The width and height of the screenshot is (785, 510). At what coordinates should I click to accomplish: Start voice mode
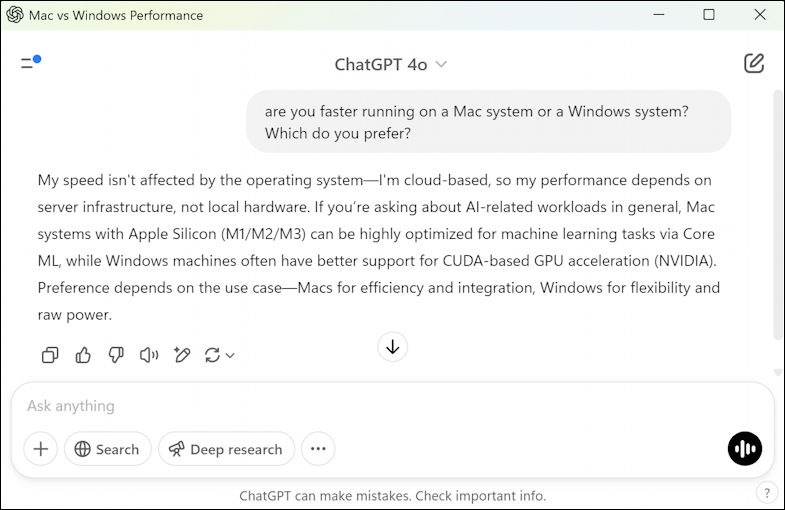pos(745,449)
